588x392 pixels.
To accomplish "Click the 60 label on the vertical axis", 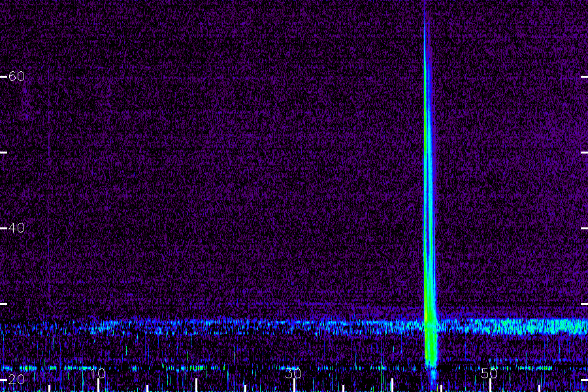I will [x=16, y=76].
